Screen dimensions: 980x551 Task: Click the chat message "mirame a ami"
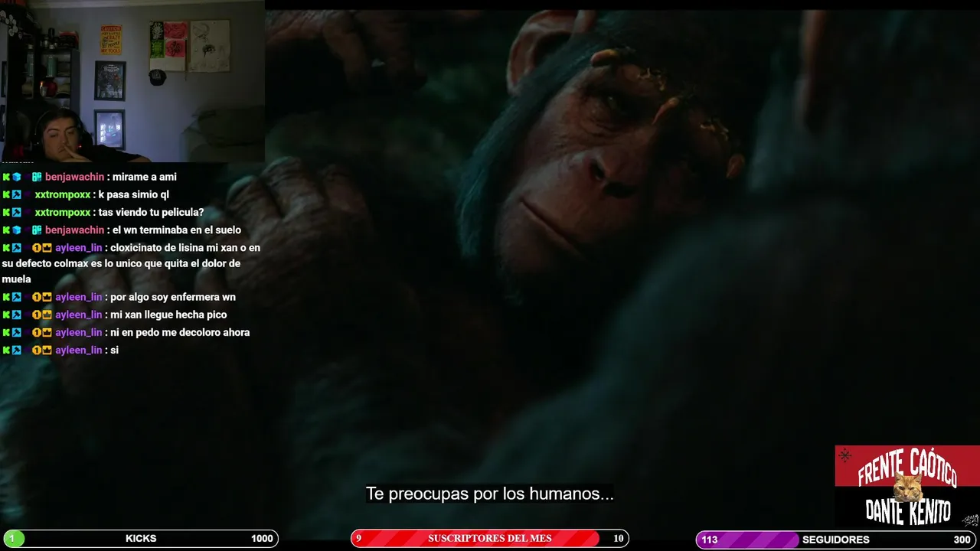145,177
